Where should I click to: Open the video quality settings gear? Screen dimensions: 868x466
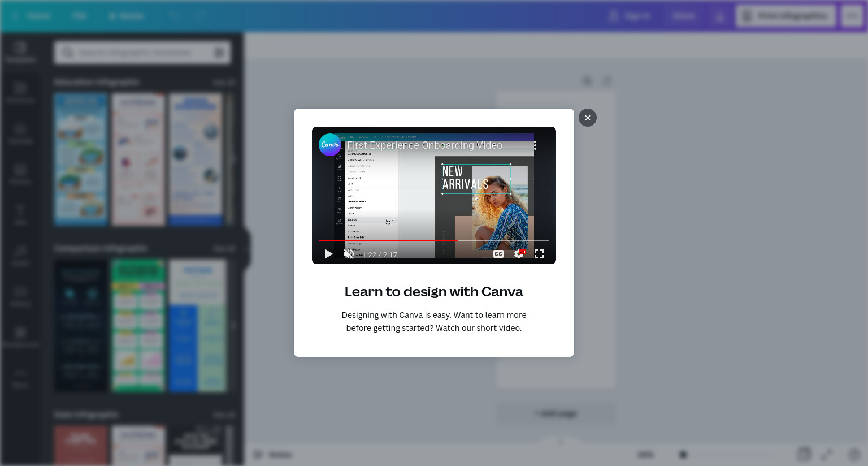point(519,254)
